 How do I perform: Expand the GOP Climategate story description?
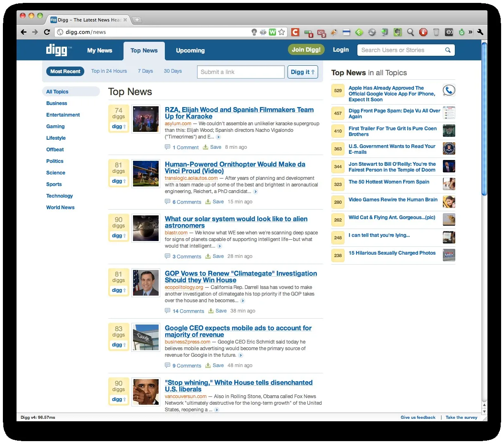[x=243, y=301]
